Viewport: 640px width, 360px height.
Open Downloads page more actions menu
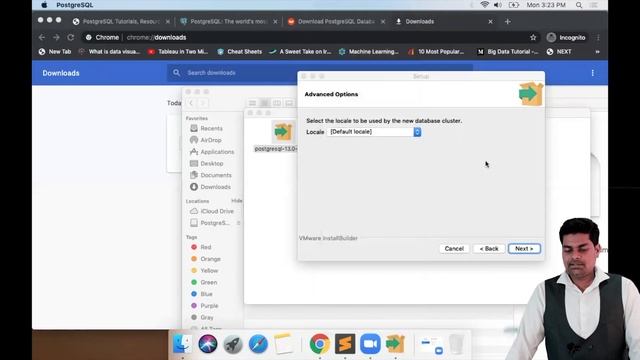592,73
